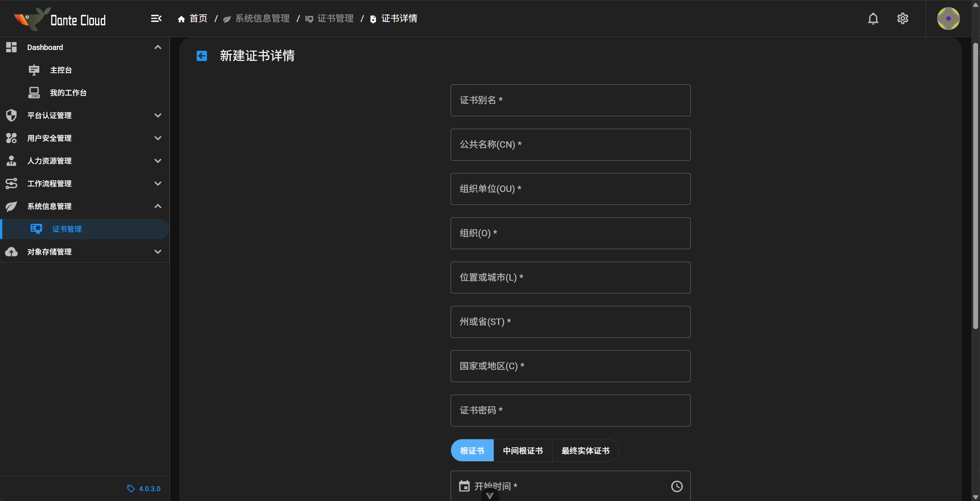The height and width of the screenshot is (501, 980).
Task: Open the time picker clock icon for 开始时间
Action: coord(677,486)
